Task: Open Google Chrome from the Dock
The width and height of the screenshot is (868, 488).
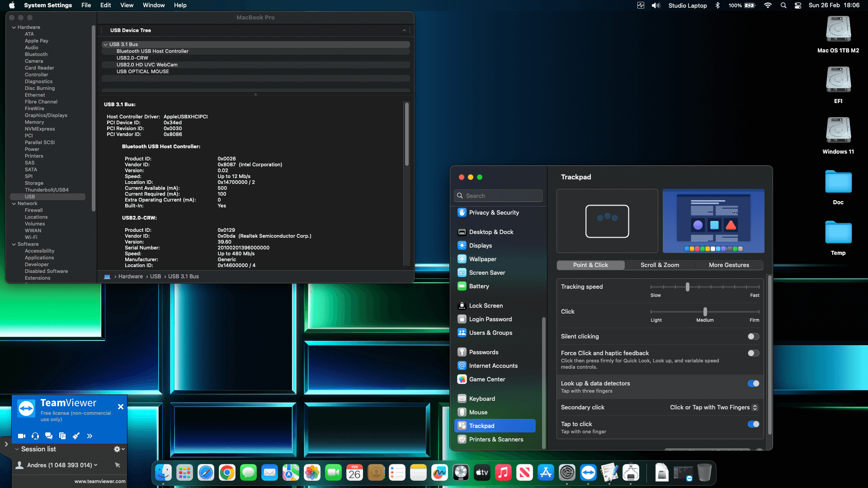Action: click(x=227, y=473)
